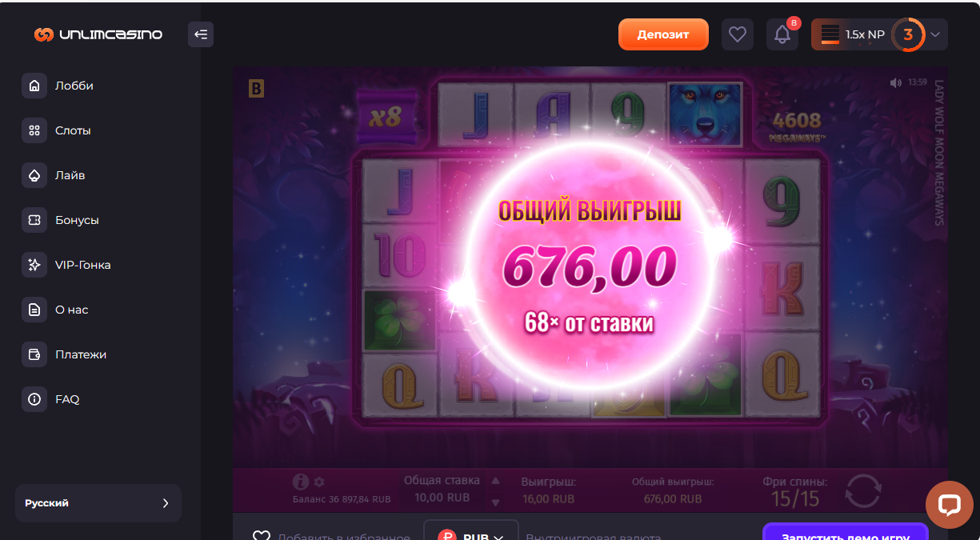Open the live chat bubble
This screenshot has height=540, width=980.
[949, 504]
